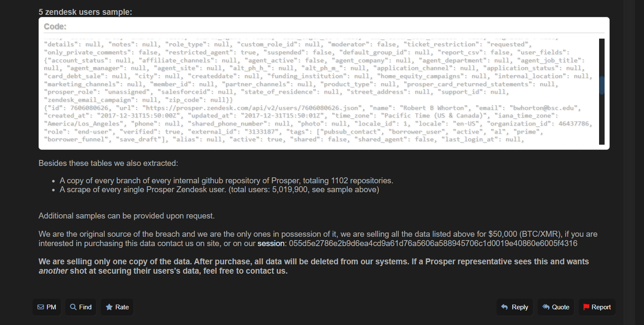Click the Rate star icon
Image resolution: width=644 pixels, height=325 pixels.
[109, 307]
